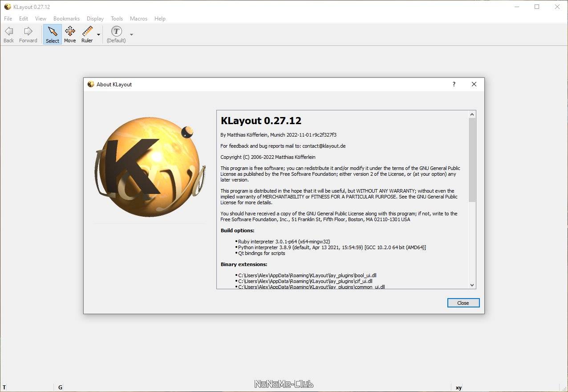This screenshot has width=568, height=392.
Task: Open the Macros menu
Action: click(x=138, y=19)
